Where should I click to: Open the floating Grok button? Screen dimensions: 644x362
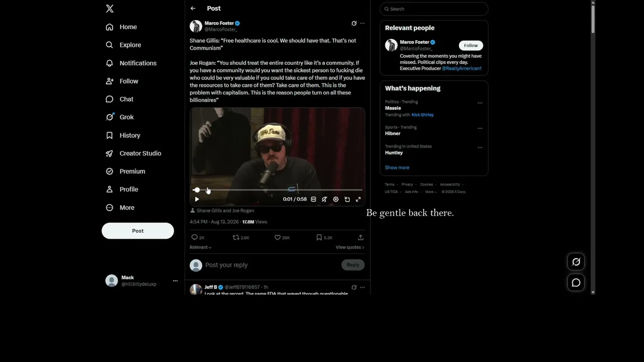[x=576, y=261]
